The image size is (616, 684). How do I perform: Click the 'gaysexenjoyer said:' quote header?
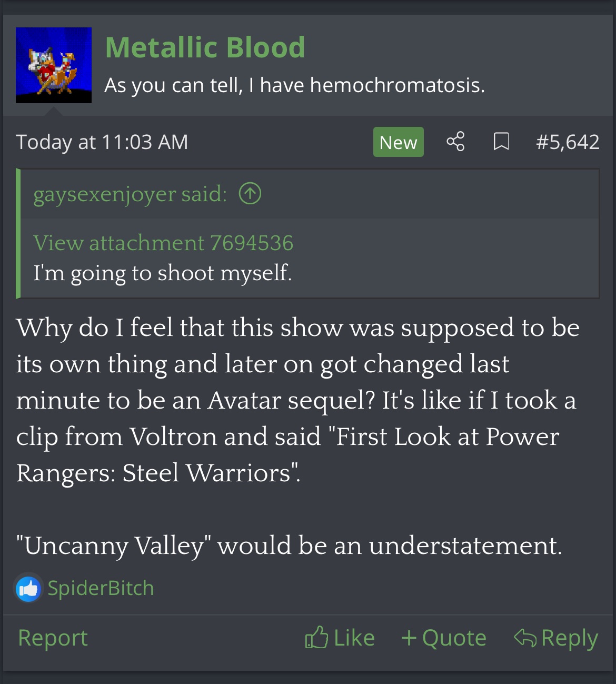pos(130,194)
